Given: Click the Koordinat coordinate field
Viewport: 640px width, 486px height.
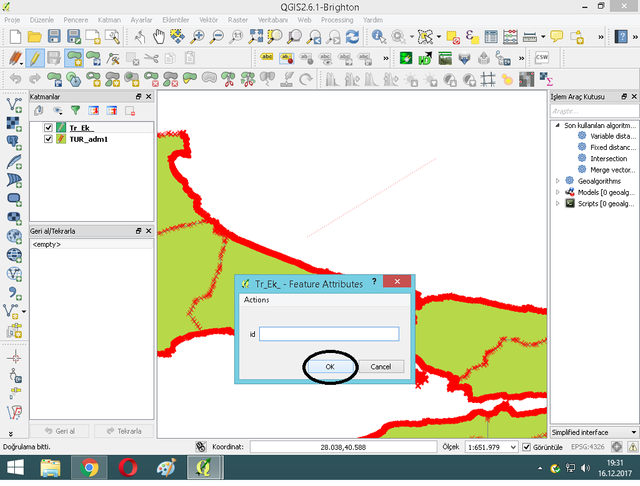Looking at the screenshot, I should [x=343, y=447].
